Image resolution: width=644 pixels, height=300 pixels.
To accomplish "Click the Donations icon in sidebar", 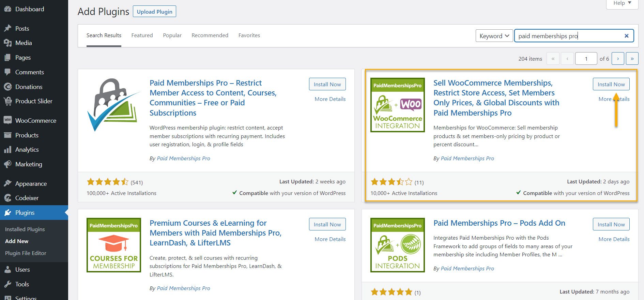I will click(x=7, y=87).
